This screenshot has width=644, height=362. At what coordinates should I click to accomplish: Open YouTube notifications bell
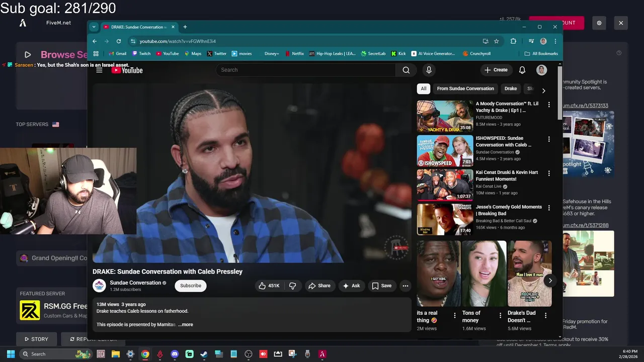point(522,70)
